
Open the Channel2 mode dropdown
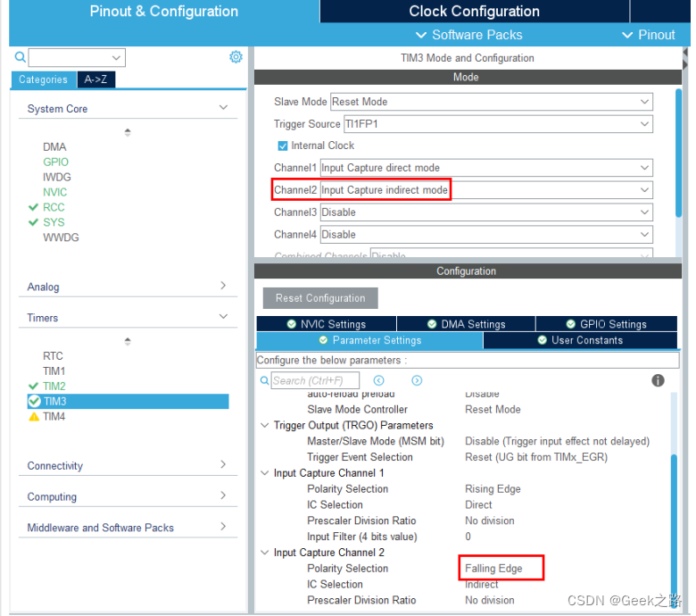point(486,190)
